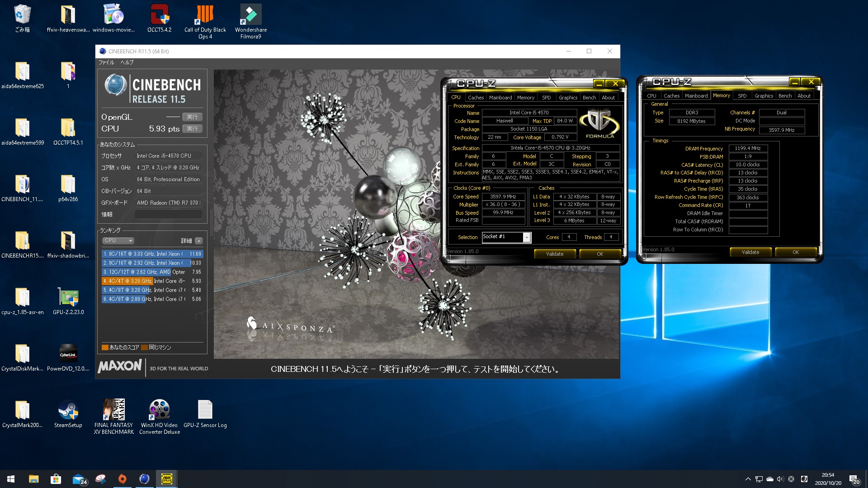Open Final Fantasy XV Benchmark shortcut
The height and width of the screenshot is (488, 868).
tap(113, 417)
